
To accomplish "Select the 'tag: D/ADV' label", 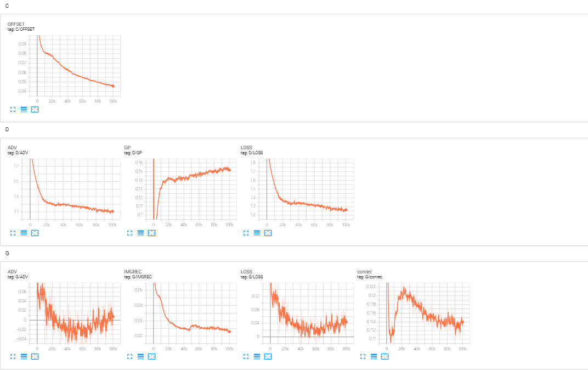I will 18,153.
